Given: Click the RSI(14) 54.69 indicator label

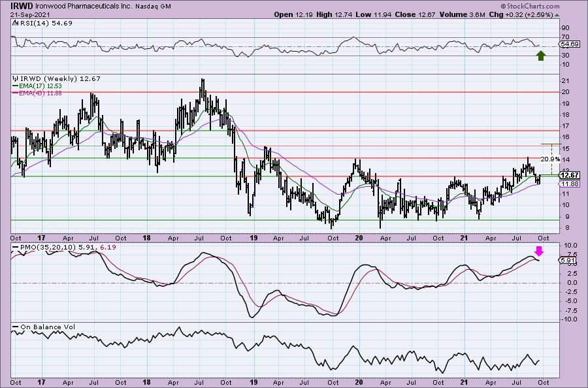Looking at the screenshot, I should 46,23.
